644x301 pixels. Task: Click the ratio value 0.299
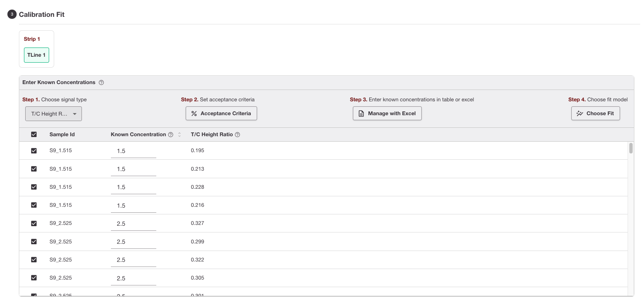click(197, 242)
